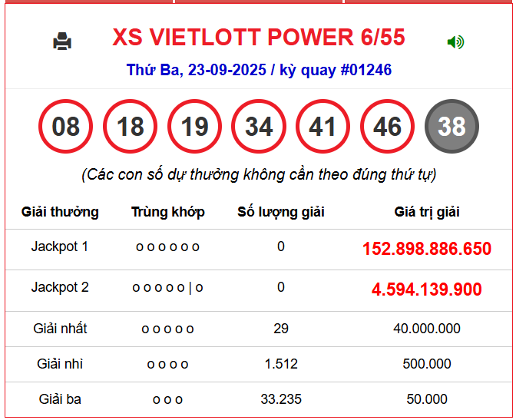516x420 pixels.
Task: Click the Số lượng giải column header
Action: 281,212
